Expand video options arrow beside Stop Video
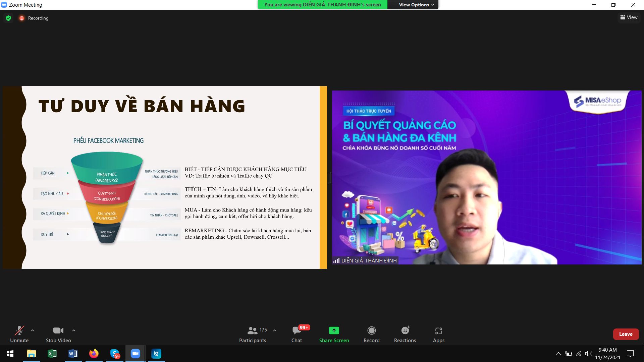 pyautogui.click(x=74, y=330)
